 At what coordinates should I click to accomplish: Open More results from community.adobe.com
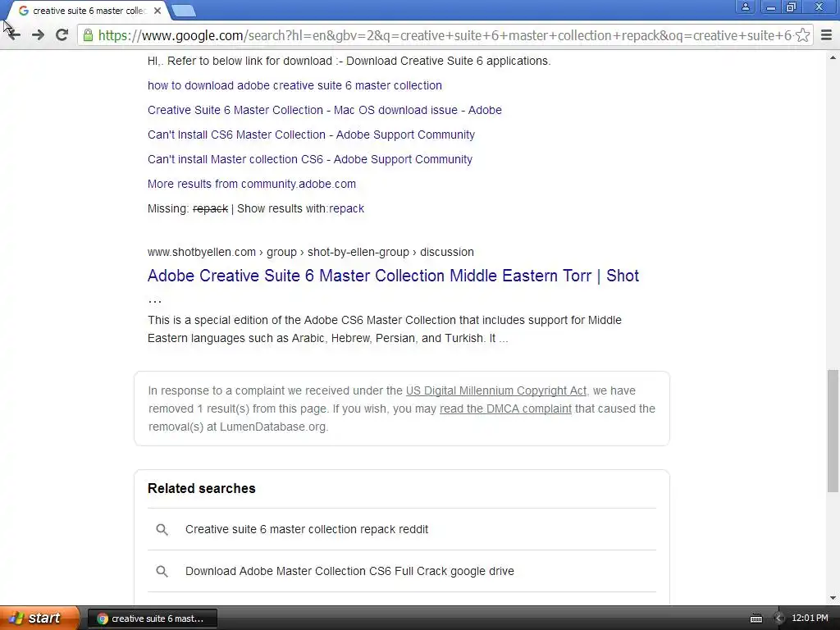(x=252, y=185)
